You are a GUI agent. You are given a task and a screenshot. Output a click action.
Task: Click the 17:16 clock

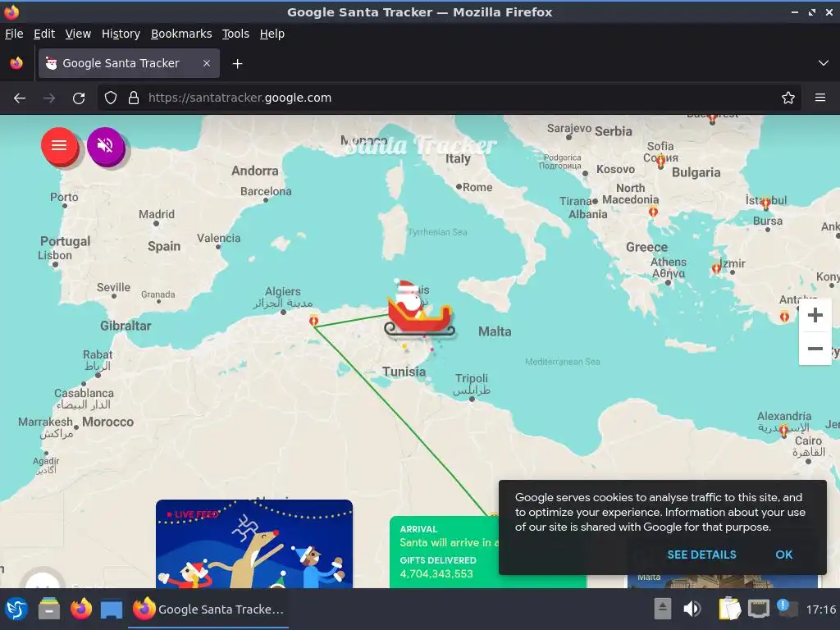pos(820,609)
